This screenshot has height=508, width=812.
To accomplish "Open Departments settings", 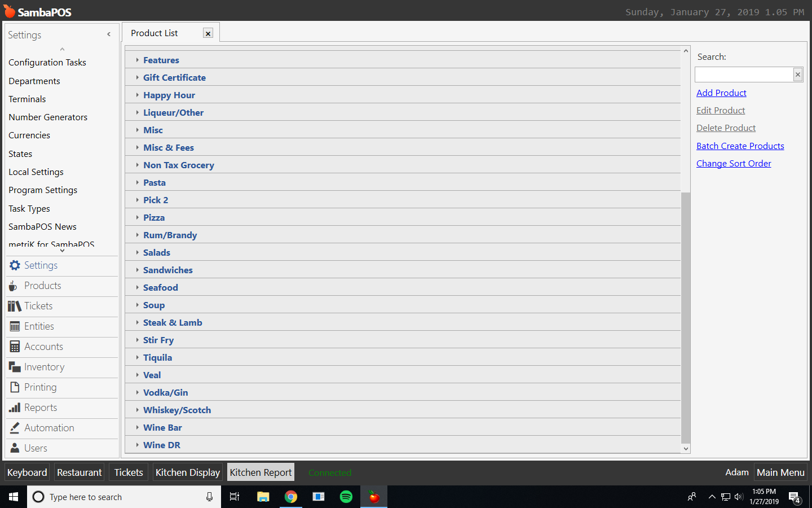I will [x=34, y=81].
